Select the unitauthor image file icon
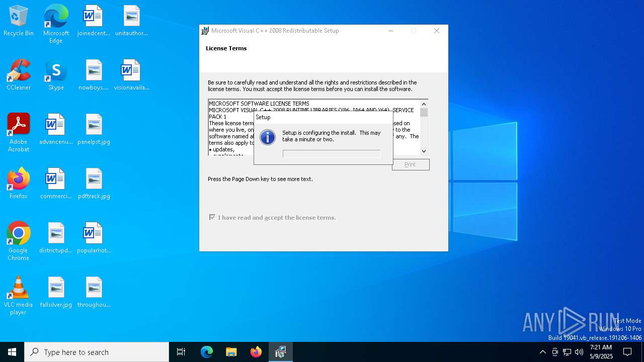Screen dimensions: 644x362 [x=131, y=21]
